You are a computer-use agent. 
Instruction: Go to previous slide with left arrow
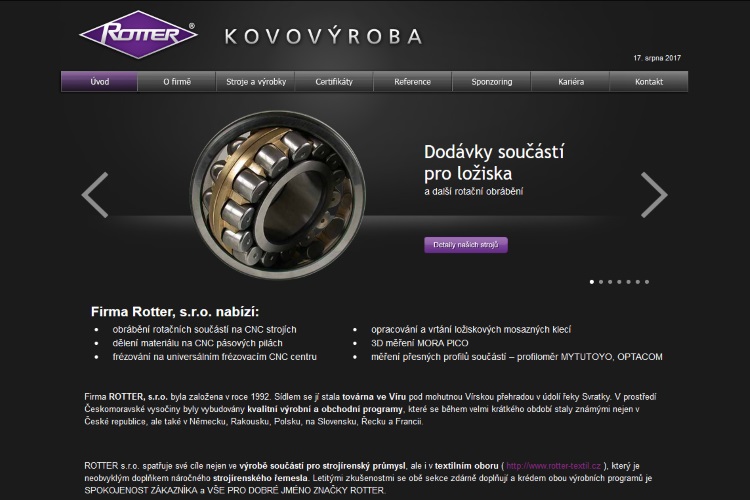[x=95, y=195]
